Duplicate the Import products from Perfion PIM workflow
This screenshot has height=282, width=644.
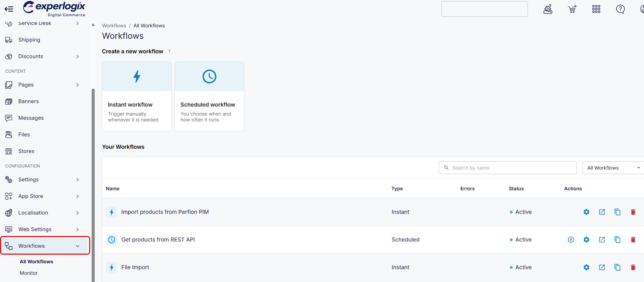point(617,212)
